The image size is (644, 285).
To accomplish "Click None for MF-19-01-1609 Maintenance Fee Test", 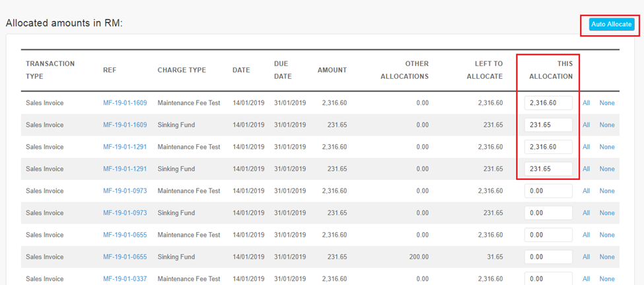I will [x=606, y=103].
